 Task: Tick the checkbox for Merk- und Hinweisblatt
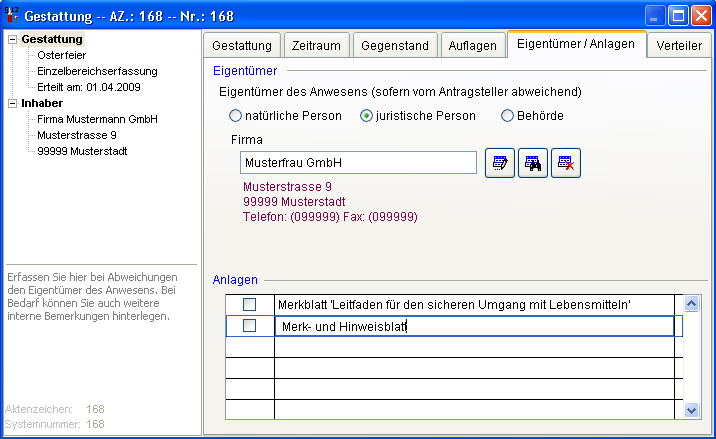[250, 326]
